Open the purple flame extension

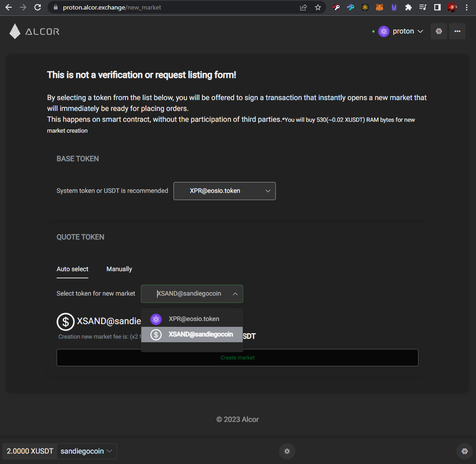(394, 7)
